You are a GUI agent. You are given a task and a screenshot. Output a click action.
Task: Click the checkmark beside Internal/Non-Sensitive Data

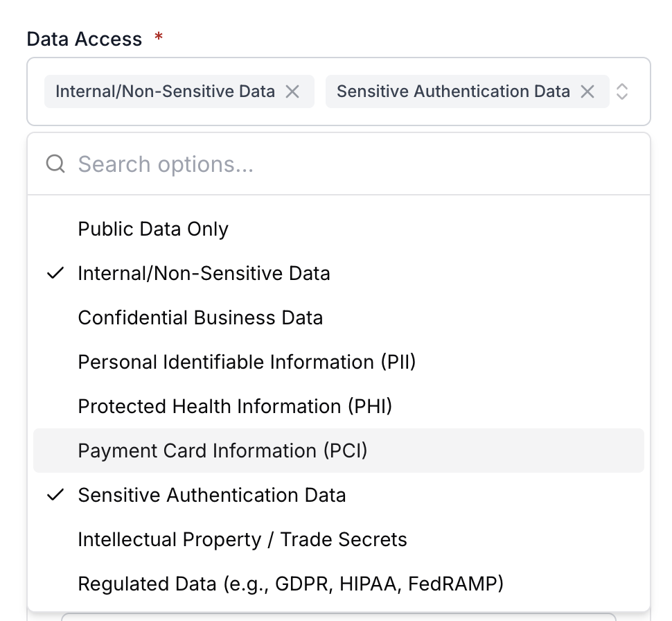tap(55, 273)
